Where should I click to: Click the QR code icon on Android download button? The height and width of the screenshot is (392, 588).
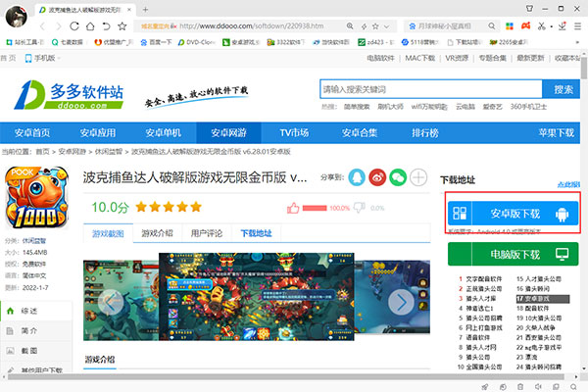[x=460, y=213]
